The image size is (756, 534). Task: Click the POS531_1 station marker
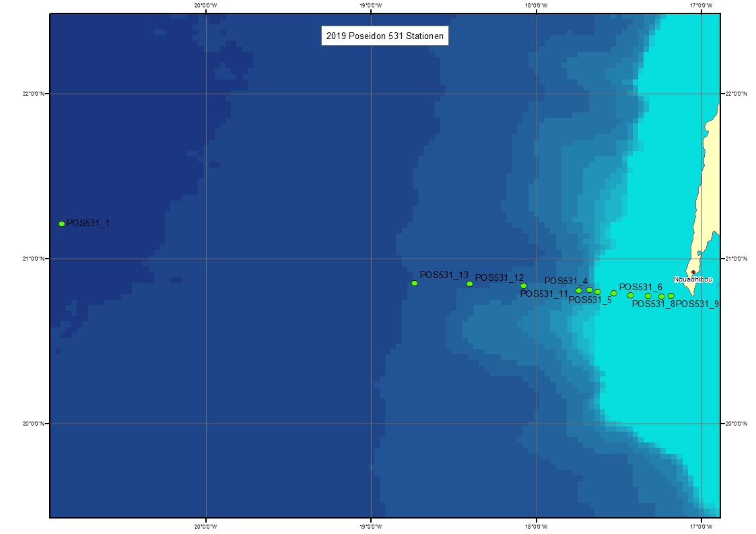pos(62,224)
